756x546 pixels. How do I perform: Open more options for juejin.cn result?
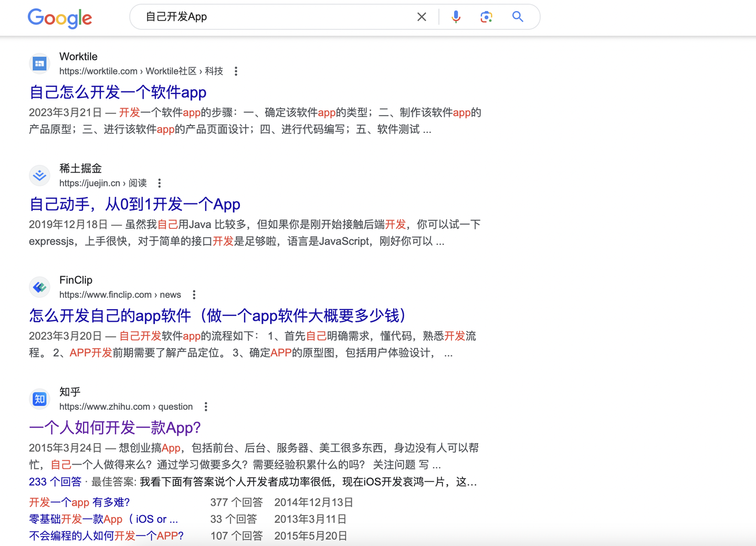pos(160,183)
